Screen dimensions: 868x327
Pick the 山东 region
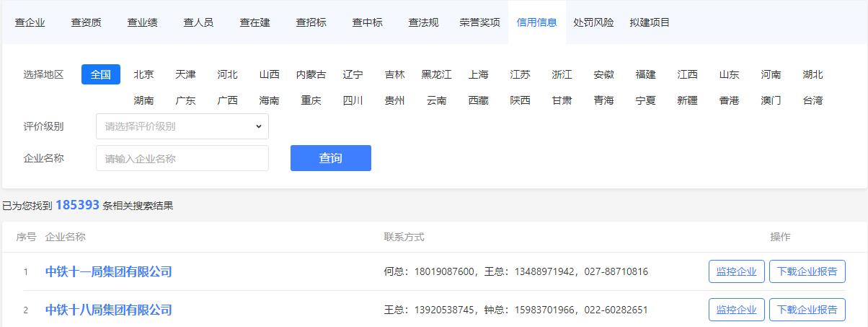click(x=729, y=74)
